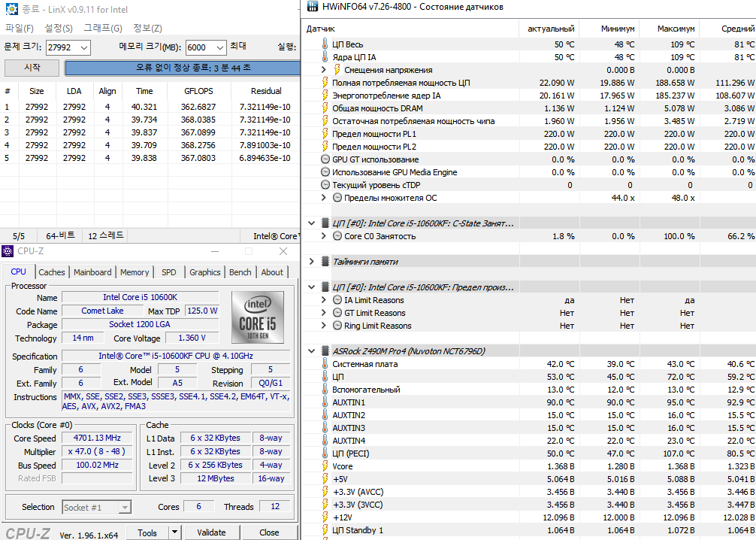Image resolution: width=756 pixels, height=540 pixels.
Task: Click power icon of Энергопотребление ядер IA
Action: pos(325,96)
